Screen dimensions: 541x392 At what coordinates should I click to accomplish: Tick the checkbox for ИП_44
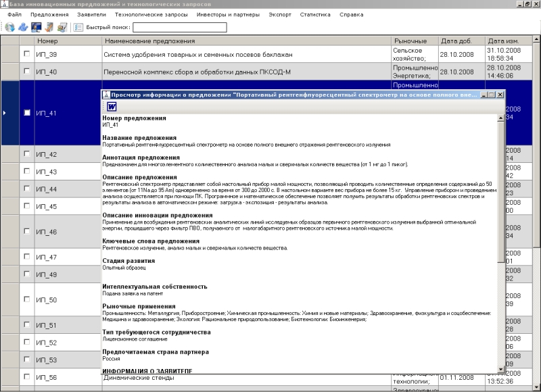27,189
